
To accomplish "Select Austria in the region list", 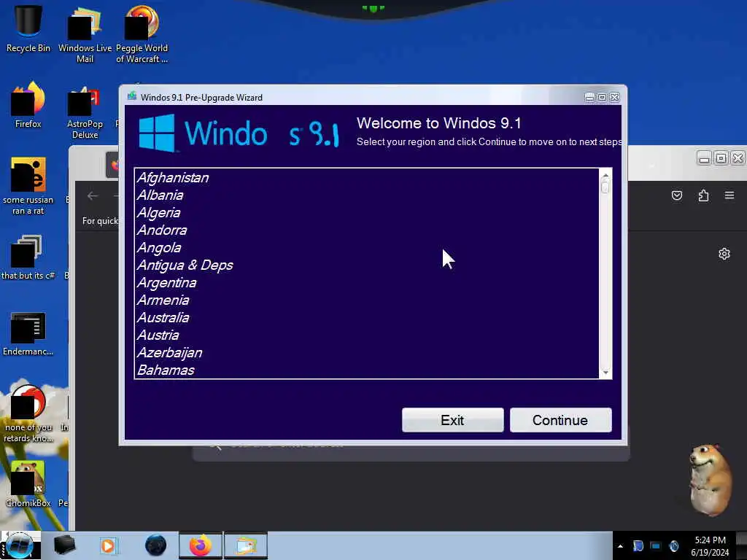I will click(366, 335).
